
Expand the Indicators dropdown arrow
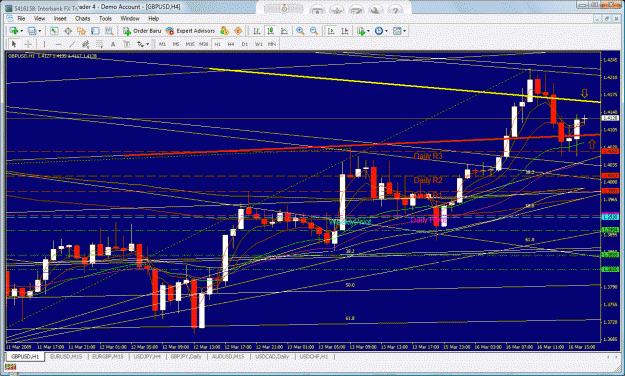tap(368, 31)
